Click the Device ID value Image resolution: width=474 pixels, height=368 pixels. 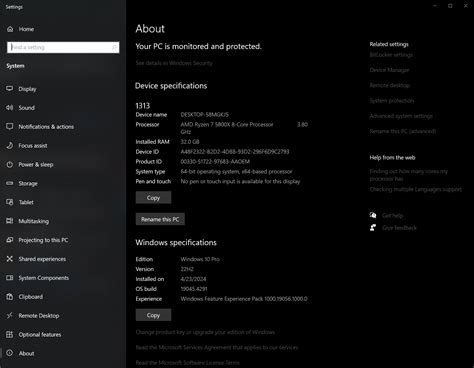(x=235, y=152)
